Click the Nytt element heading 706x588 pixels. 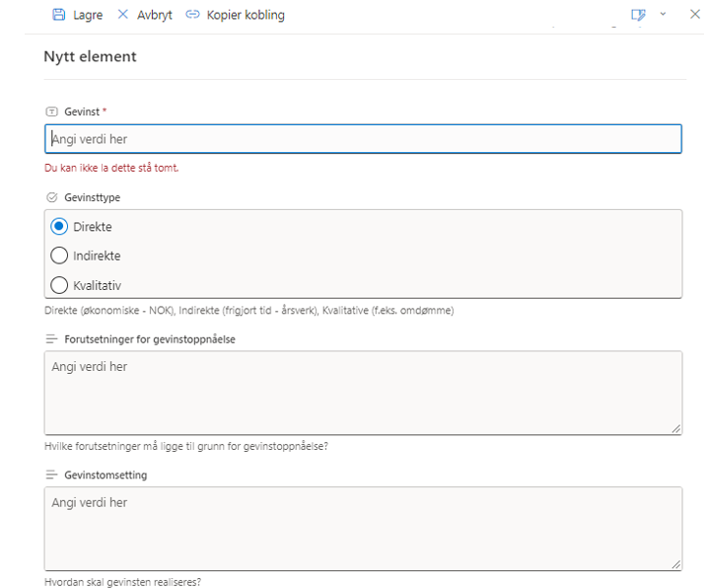pos(90,57)
